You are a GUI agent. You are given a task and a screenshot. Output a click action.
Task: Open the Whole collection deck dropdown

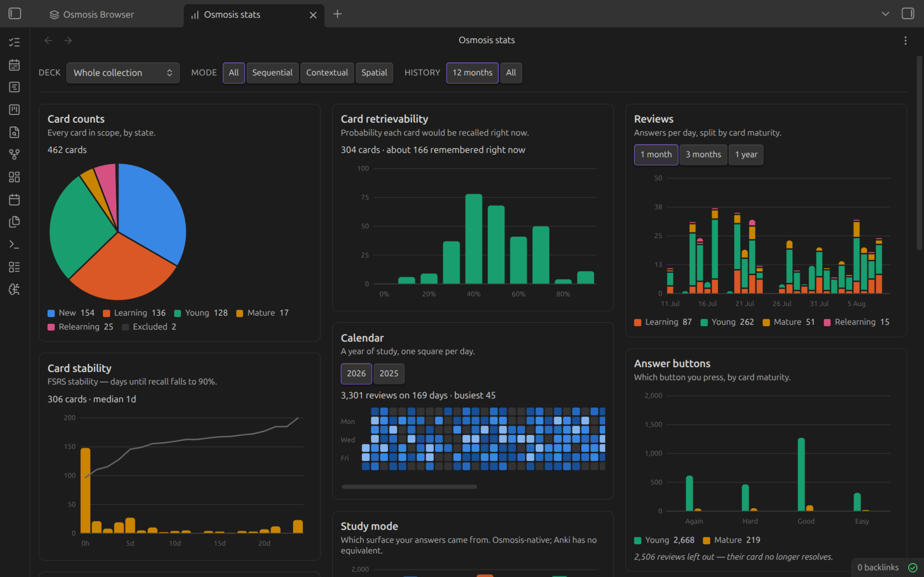pyautogui.click(x=123, y=73)
